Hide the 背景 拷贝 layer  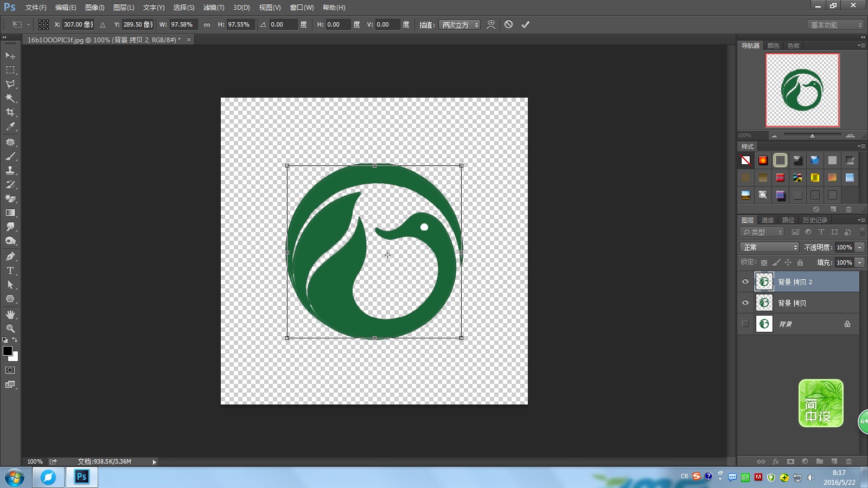point(745,303)
